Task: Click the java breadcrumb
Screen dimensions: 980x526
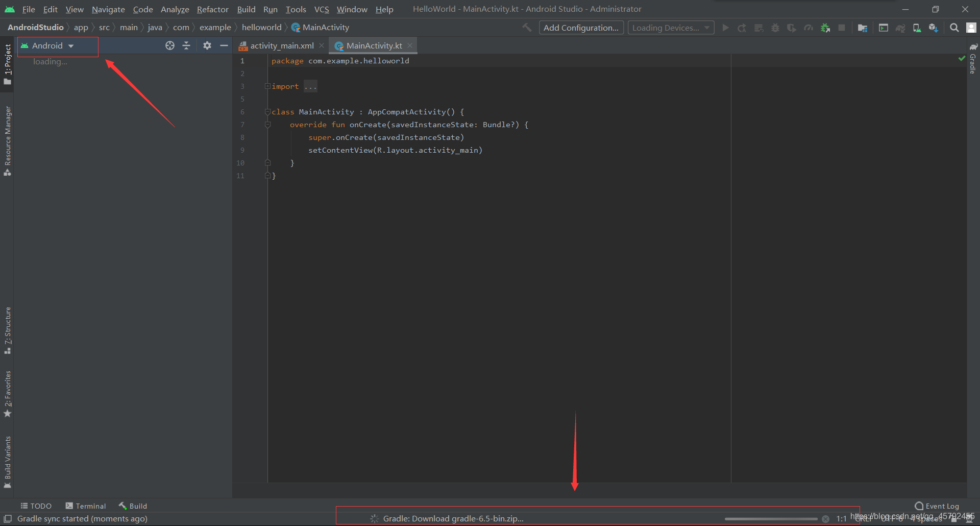Action: 155,27
